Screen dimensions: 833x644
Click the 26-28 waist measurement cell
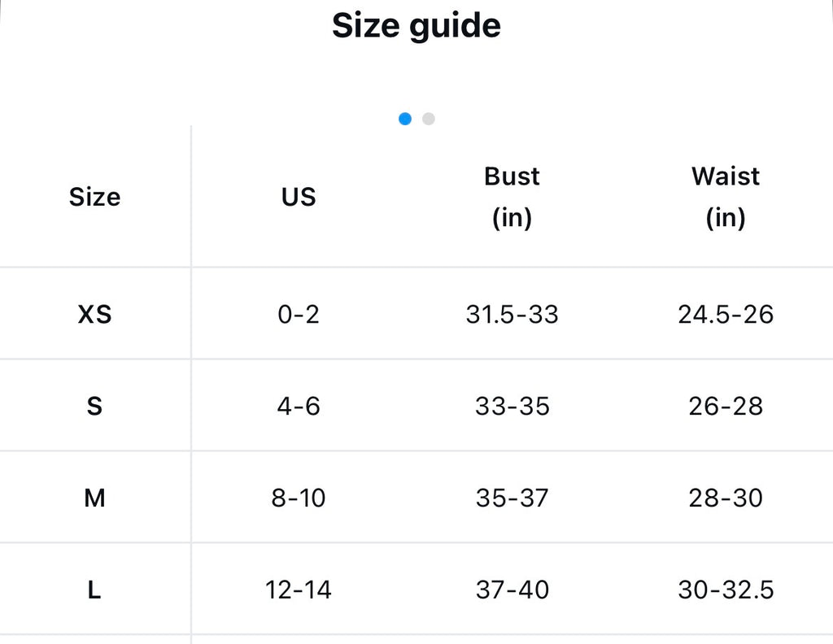[x=726, y=406]
